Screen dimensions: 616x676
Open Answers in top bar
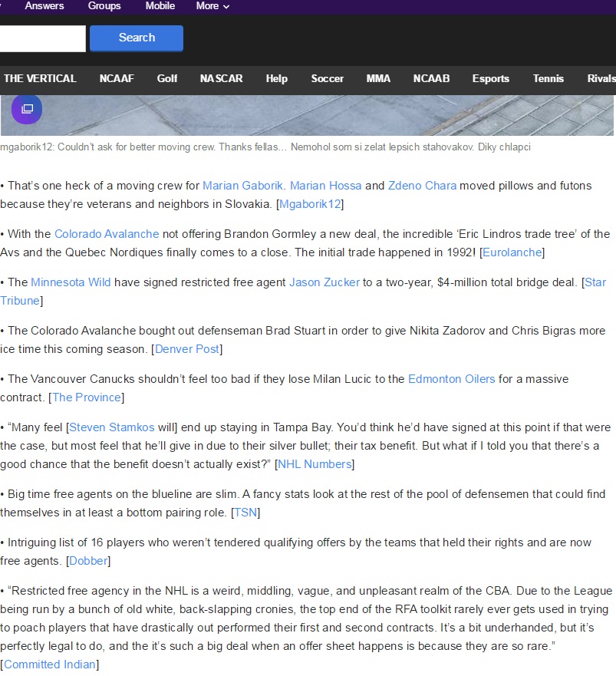click(x=44, y=6)
